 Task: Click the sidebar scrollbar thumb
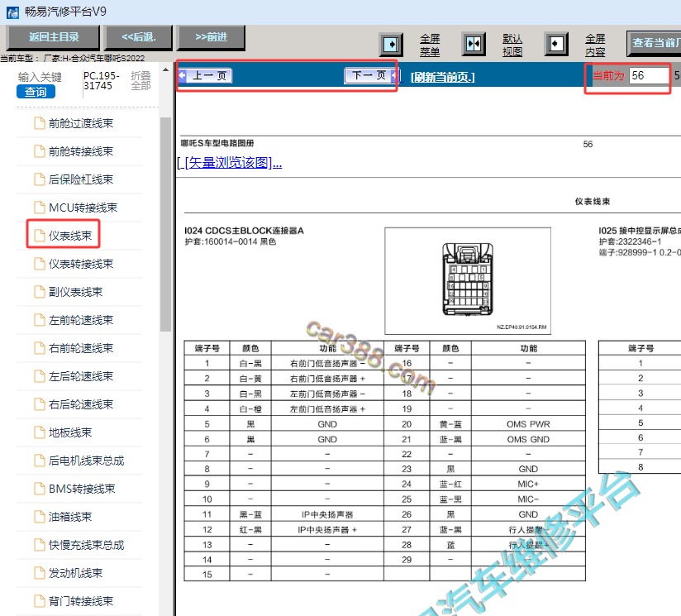point(165,224)
